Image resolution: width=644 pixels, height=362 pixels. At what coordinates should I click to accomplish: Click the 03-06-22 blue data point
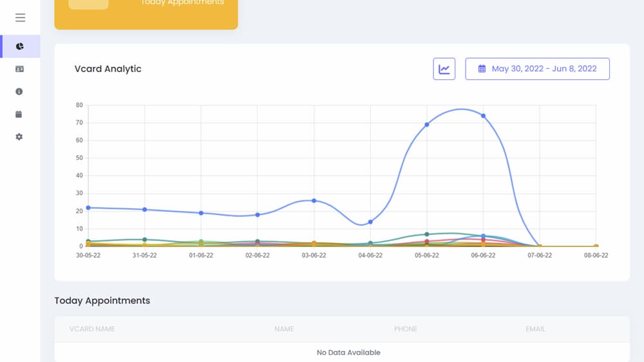[x=314, y=201]
